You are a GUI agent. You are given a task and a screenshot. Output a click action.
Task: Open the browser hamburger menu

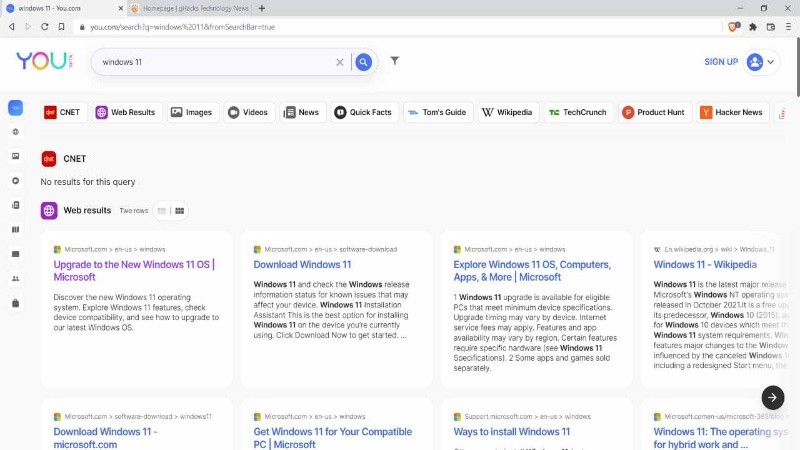click(787, 27)
